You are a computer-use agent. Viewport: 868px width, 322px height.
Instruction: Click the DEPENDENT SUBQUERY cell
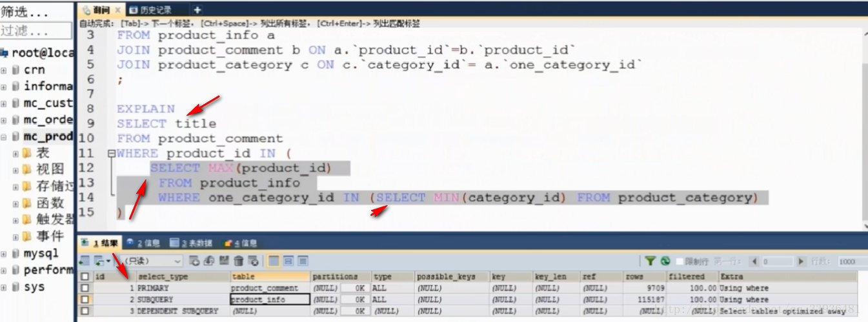pyautogui.click(x=183, y=310)
